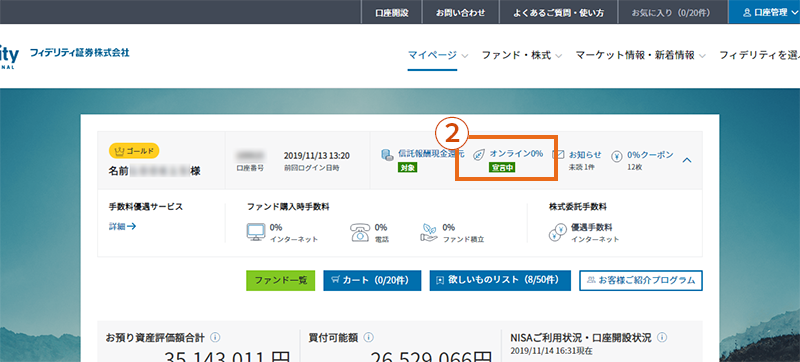Viewport: 800px width, 362px height.
Task: Click the computer monitor icon for インターネット fee
Action: pyautogui.click(x=256, y=232)
